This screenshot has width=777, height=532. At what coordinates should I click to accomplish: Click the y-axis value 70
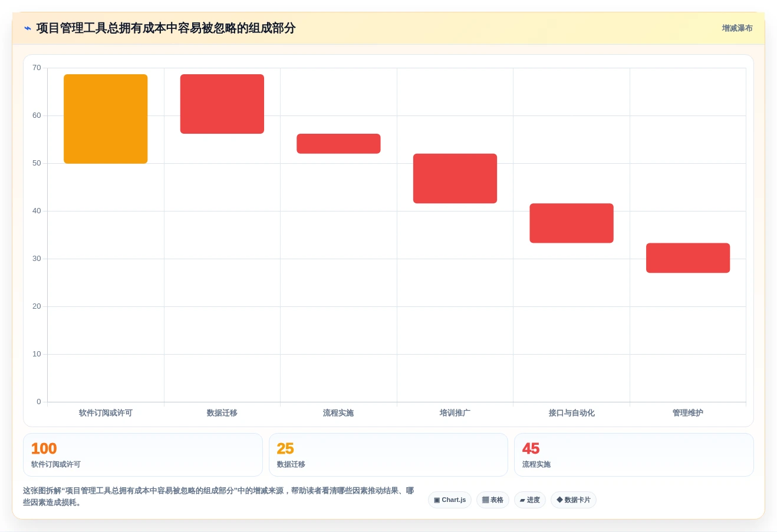37,68
